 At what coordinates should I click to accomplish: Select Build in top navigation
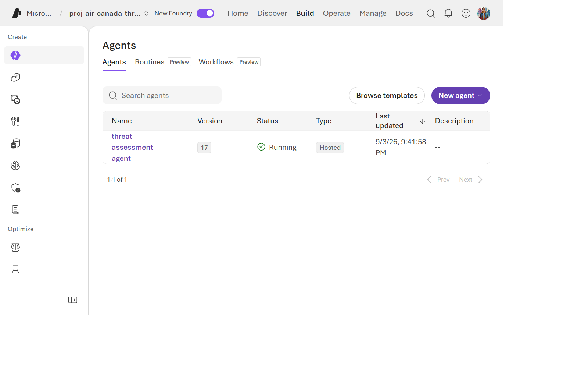[x=305, y=13]
